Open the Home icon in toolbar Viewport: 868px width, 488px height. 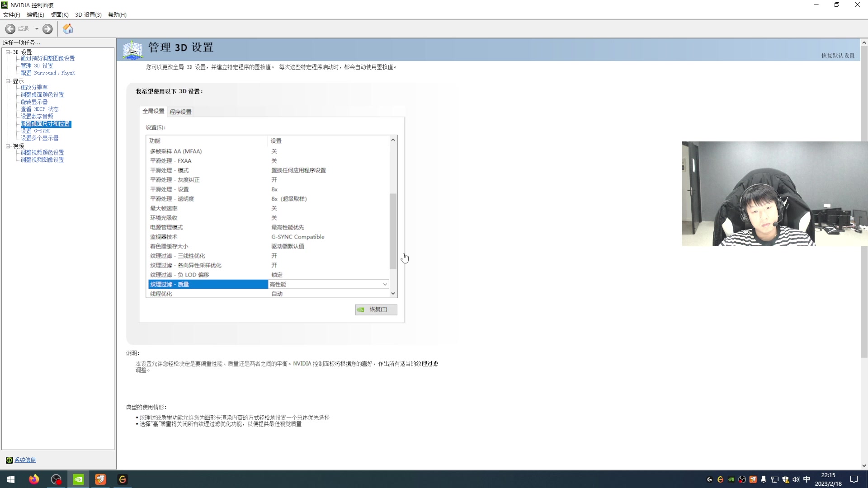68,29
